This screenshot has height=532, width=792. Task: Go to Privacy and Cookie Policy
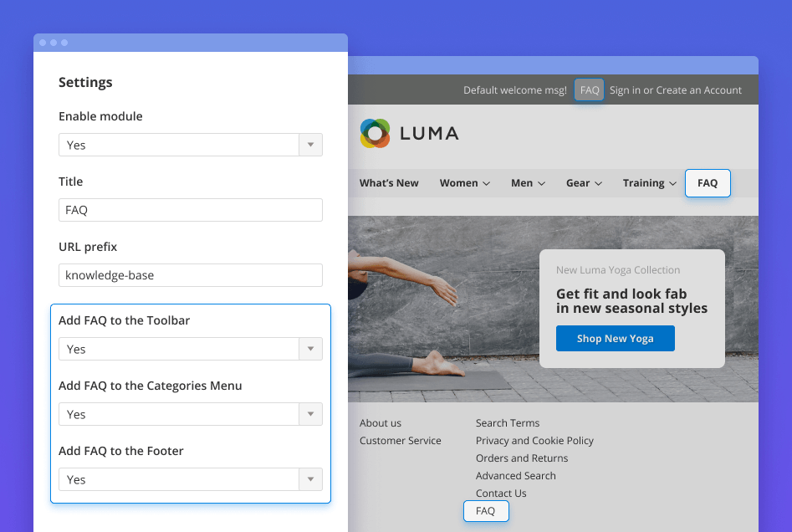point(534,441)
